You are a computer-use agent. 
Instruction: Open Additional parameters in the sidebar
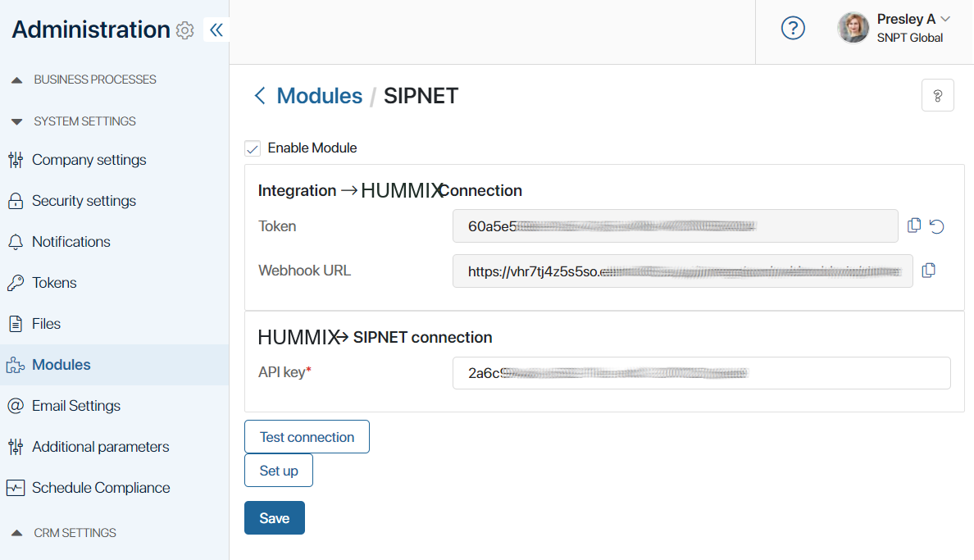coord(100,447)
